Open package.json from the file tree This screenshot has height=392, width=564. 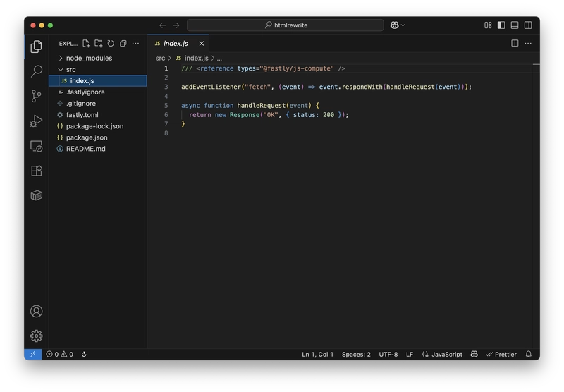[86, 137]
